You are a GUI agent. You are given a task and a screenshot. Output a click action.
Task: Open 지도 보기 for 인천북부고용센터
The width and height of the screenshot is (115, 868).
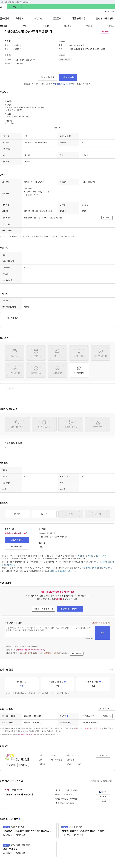[107, 716]
